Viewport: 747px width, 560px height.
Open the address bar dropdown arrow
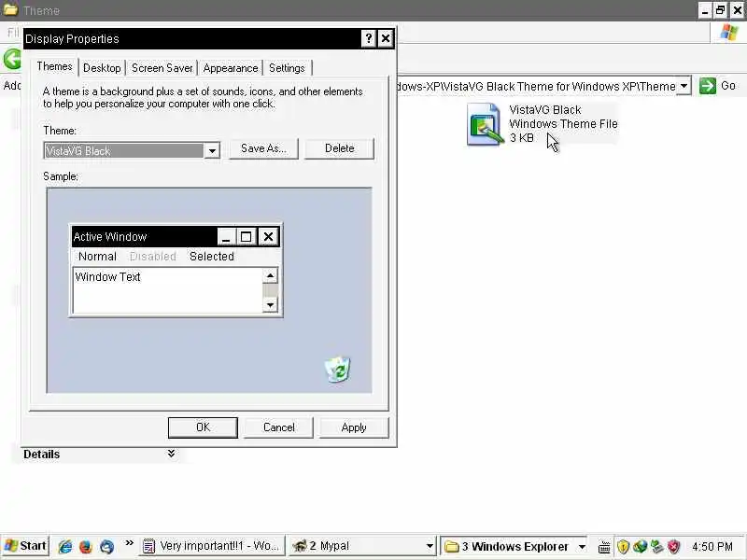(x=684, y=86)
